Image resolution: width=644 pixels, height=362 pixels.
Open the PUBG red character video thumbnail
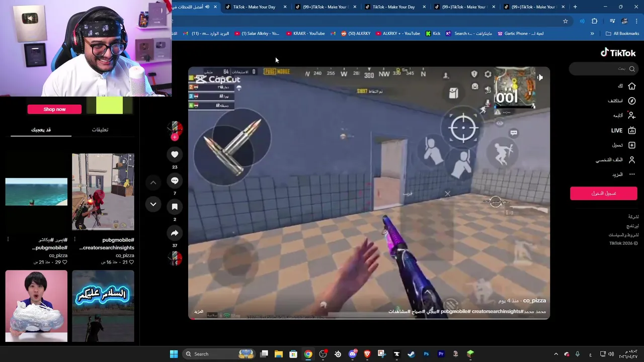tap(103, 192)
